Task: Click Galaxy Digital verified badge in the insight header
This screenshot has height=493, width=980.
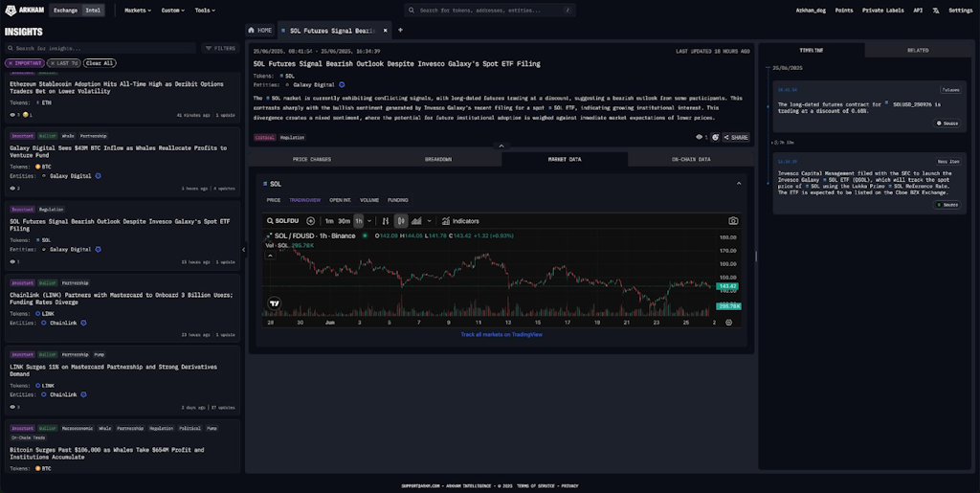Action: pyautogui.click(x=342, y=84)
